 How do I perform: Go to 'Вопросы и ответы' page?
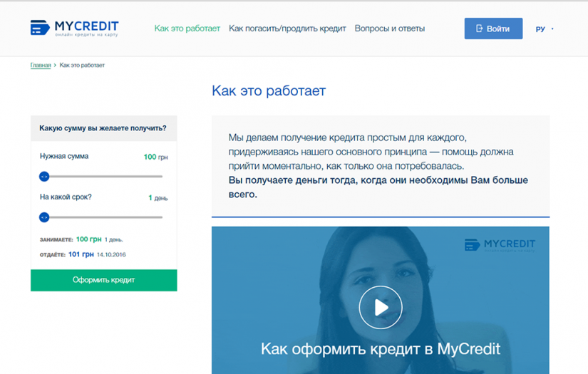point(390,28)
